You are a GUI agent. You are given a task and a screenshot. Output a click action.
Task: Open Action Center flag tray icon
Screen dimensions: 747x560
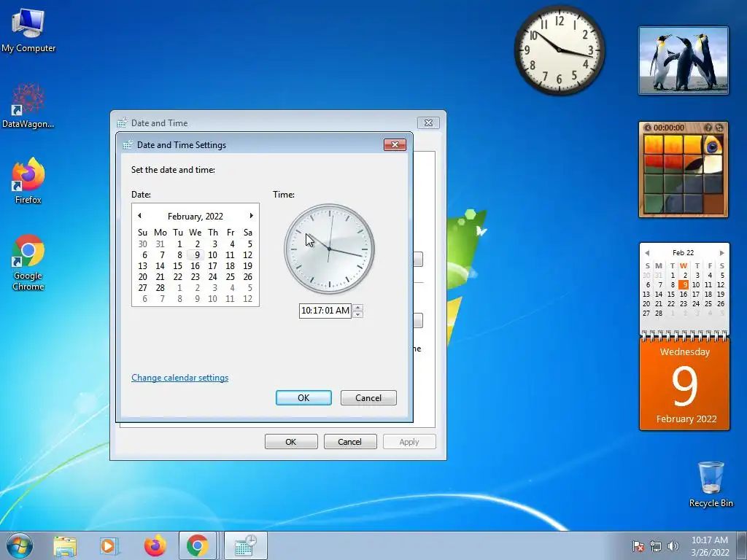click(638, 546)
